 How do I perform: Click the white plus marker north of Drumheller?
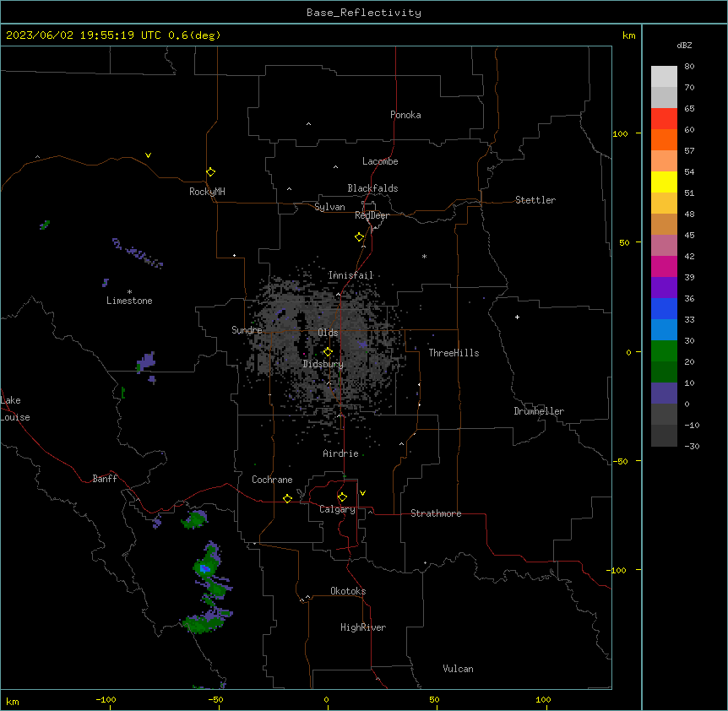point(517,317)
